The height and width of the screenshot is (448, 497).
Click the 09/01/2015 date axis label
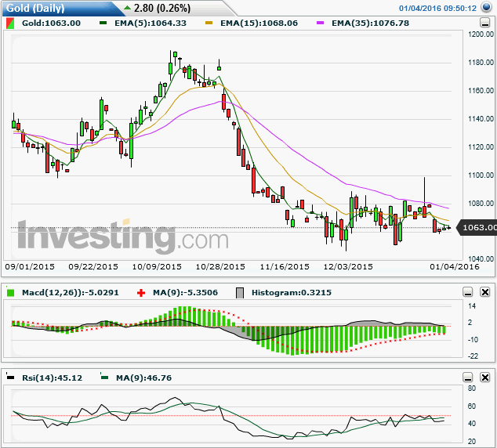point(30,267)
